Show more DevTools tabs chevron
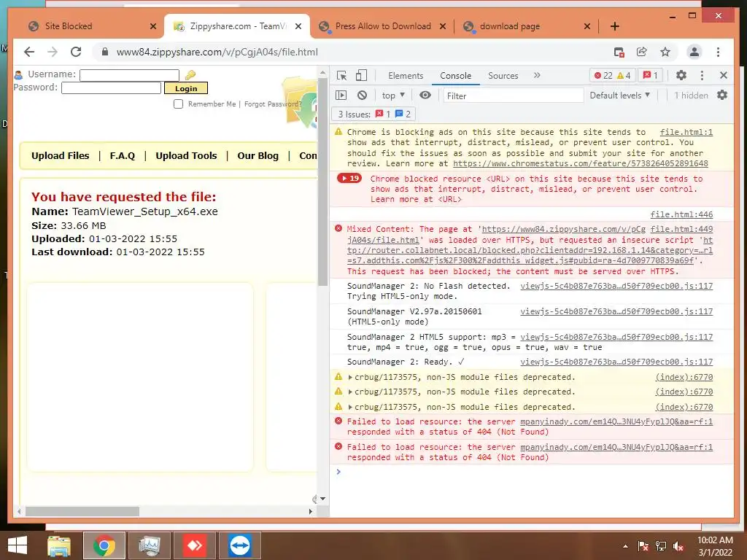Viewport: 747px width, 560px height. [x=537, y=75]
